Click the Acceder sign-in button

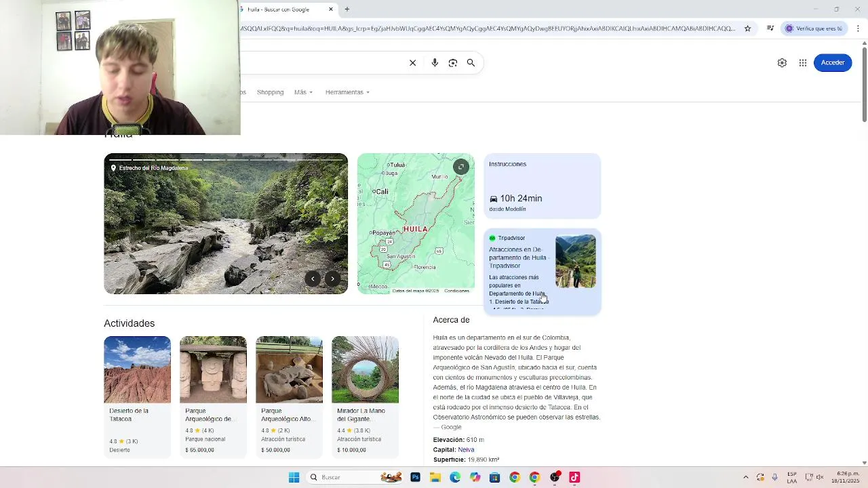pyautogui.click(x=833, y=62)
